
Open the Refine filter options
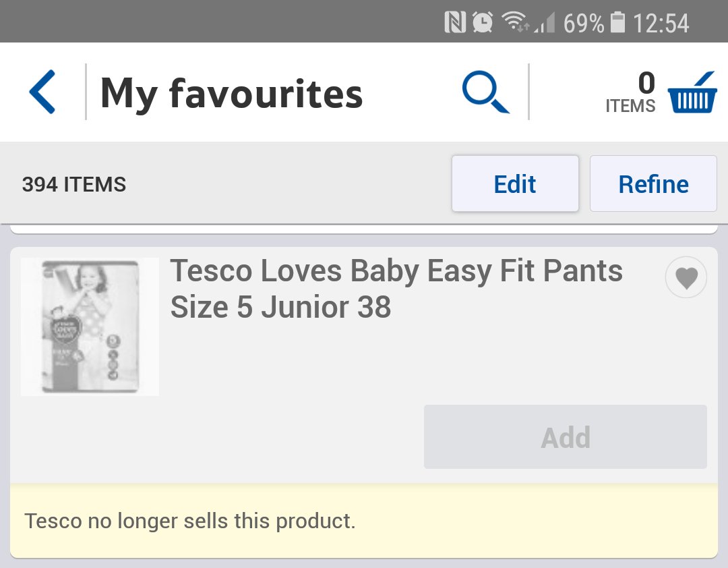[x=653, y=184]
